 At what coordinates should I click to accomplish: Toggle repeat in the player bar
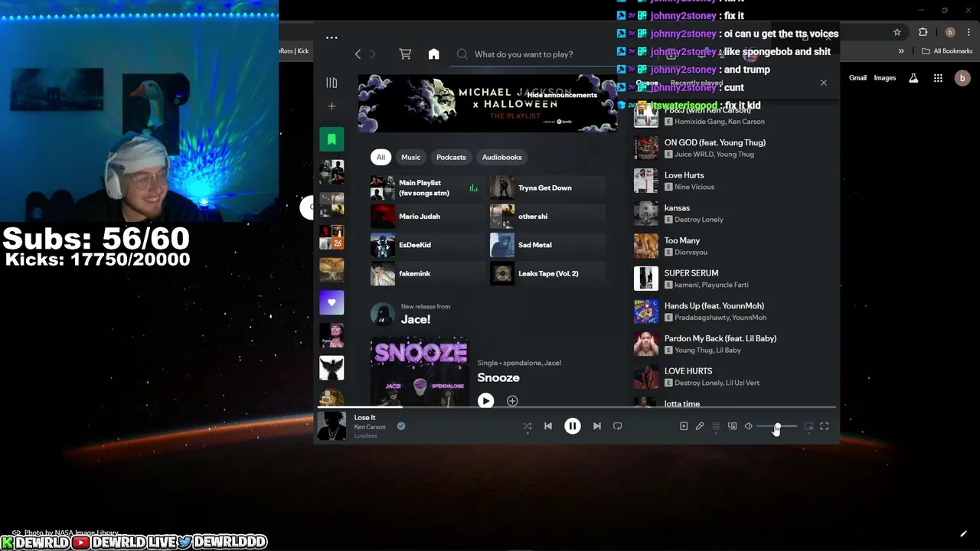618,426
